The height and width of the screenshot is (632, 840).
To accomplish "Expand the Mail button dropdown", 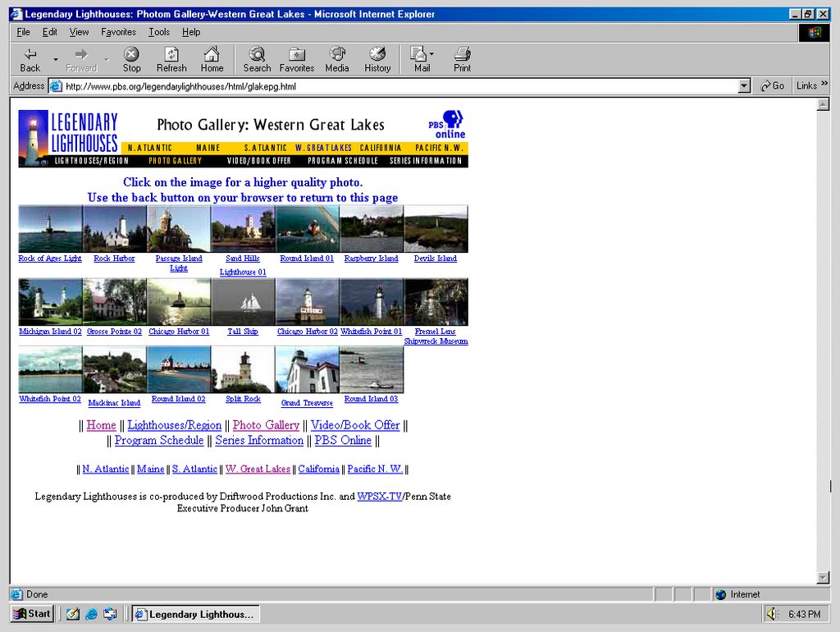I will click(x=431, y=54).
